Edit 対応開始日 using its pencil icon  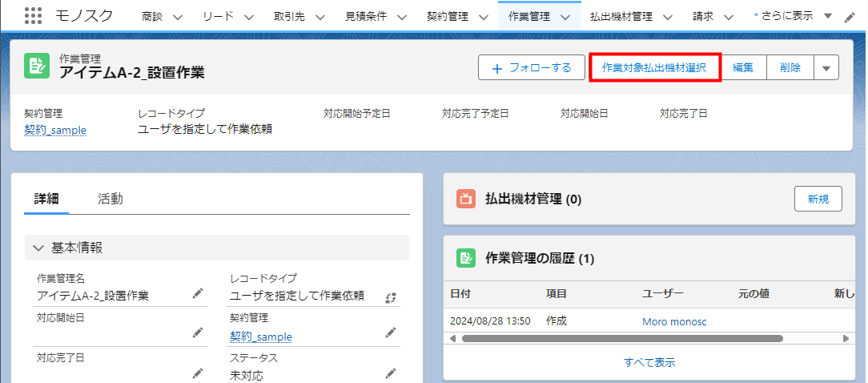(198, 333)
